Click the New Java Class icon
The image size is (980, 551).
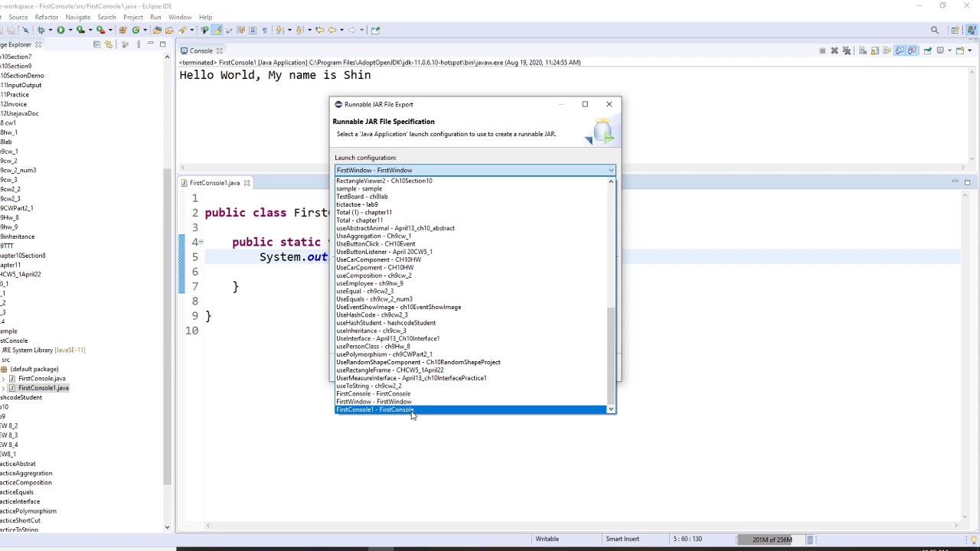tap(136, 30)
